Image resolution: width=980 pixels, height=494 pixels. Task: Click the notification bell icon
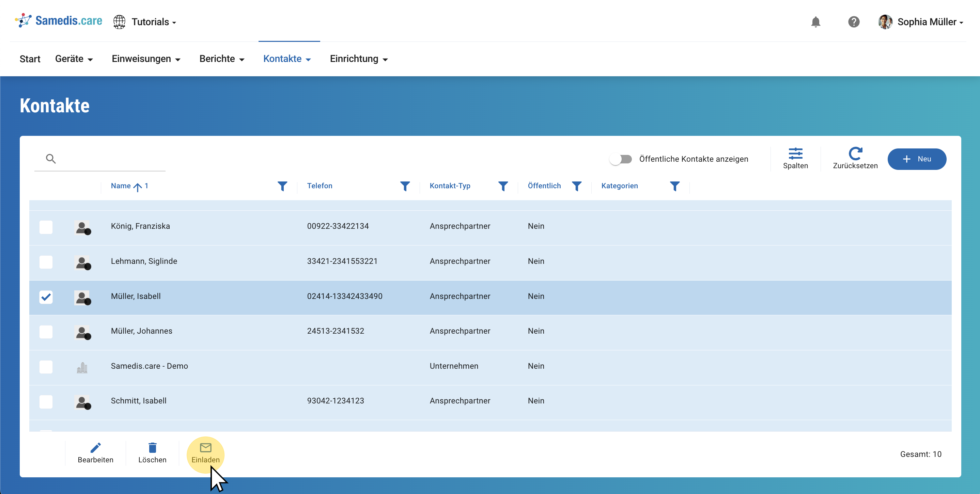coord(815,22)
